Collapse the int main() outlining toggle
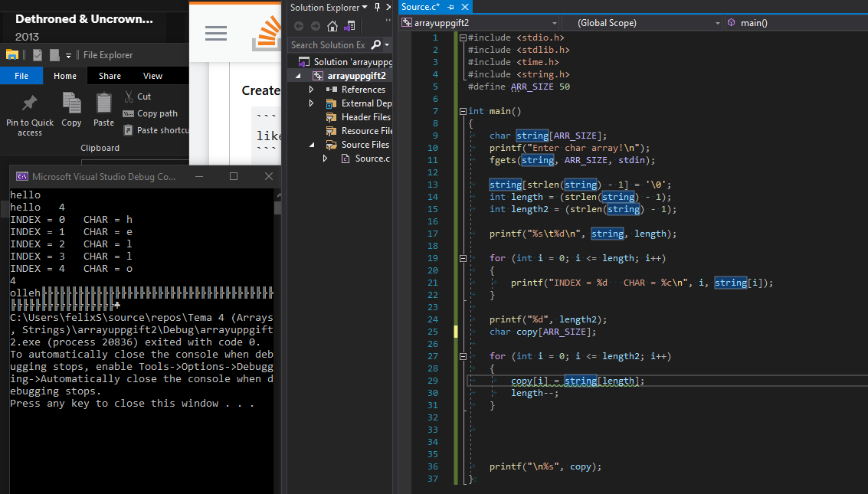The image size is (868, 494). [x=463, y=111]
